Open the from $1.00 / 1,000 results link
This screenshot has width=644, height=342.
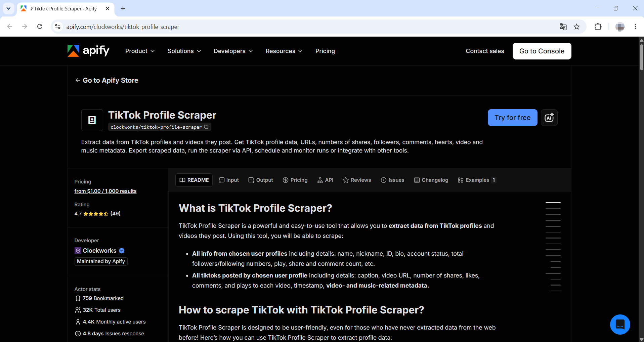105,191
